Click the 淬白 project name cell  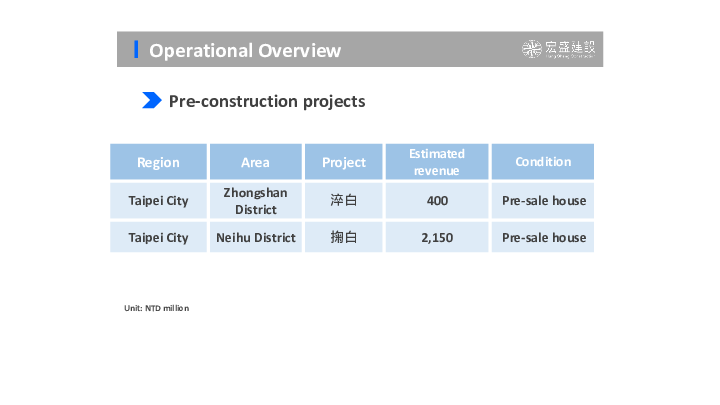(x=343, y=201)
